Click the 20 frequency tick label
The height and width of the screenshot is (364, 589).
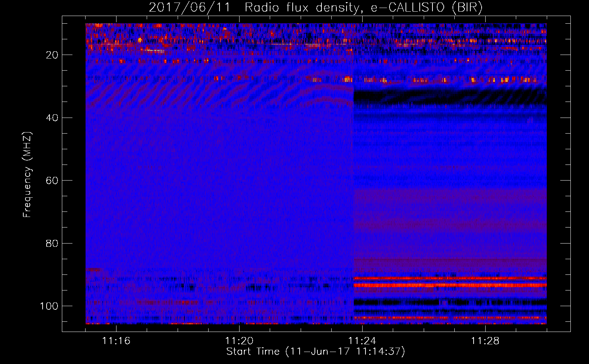52,55
